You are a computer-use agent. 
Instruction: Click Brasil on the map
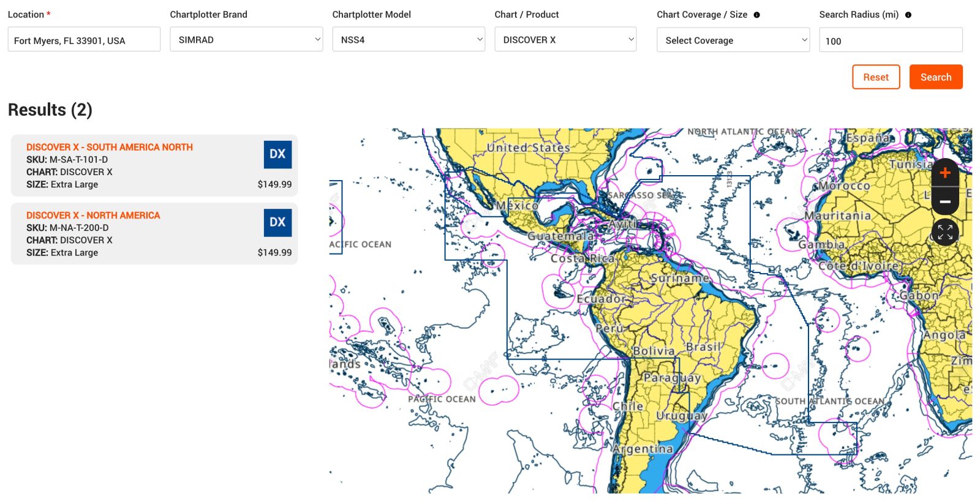703,347
